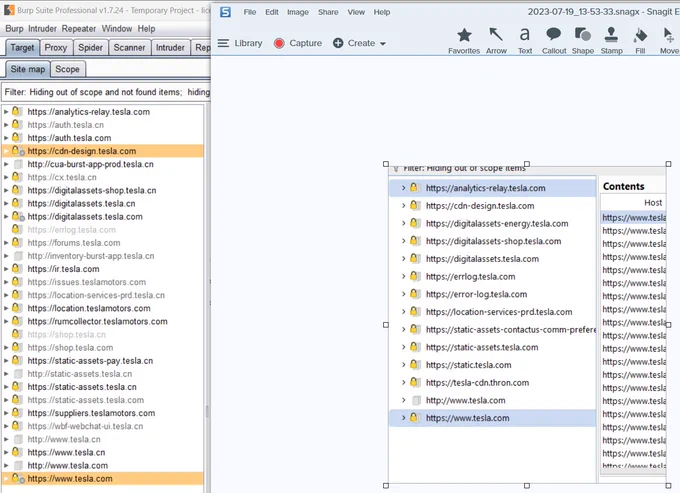
Task: Click the red Capture button in Snagit
Action: point(298,43)
